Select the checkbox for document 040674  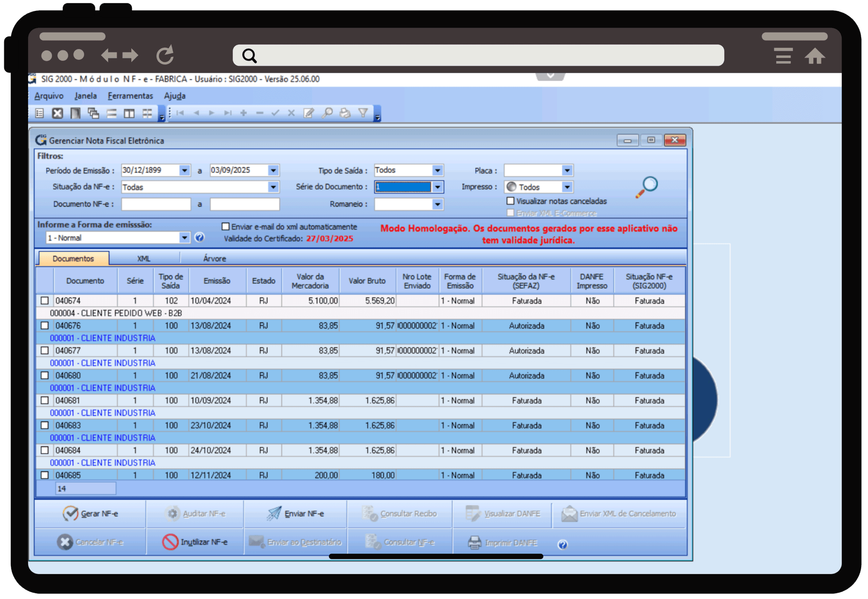44,300
